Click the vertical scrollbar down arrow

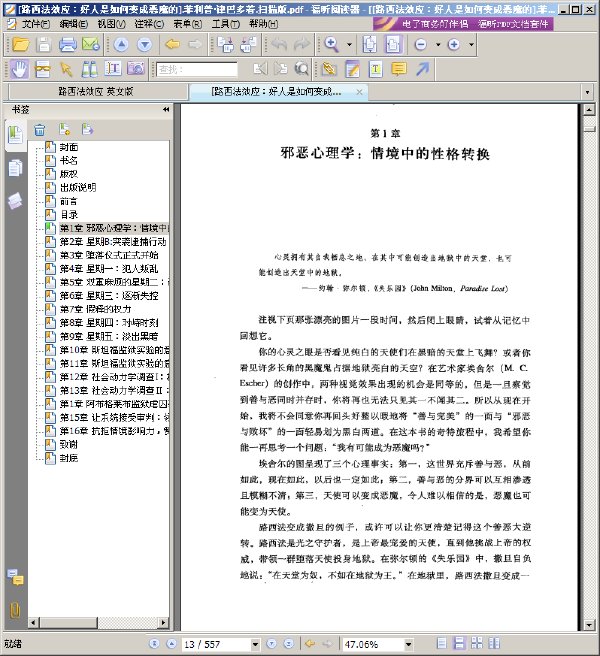[x=590, y=625]
